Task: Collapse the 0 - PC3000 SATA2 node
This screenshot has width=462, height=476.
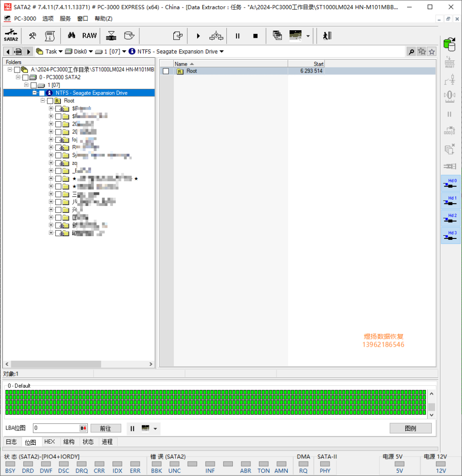Action: click(x=18, y=77)
